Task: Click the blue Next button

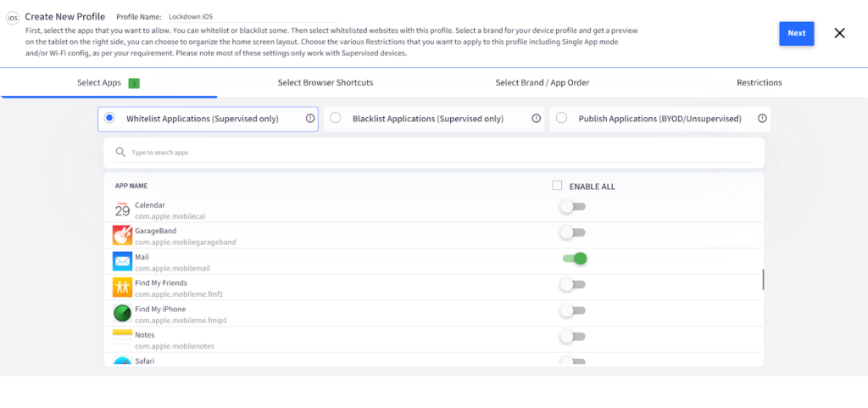Action: 797,33
